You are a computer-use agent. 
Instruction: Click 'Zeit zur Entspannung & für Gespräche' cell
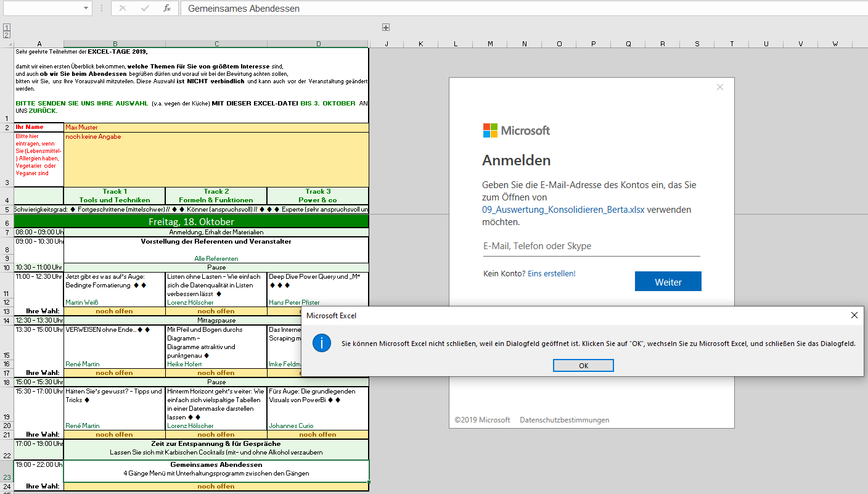(216, 450)
